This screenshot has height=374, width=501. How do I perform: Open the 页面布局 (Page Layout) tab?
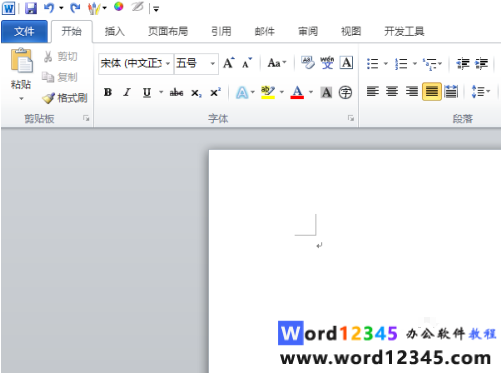pos(168,31)
